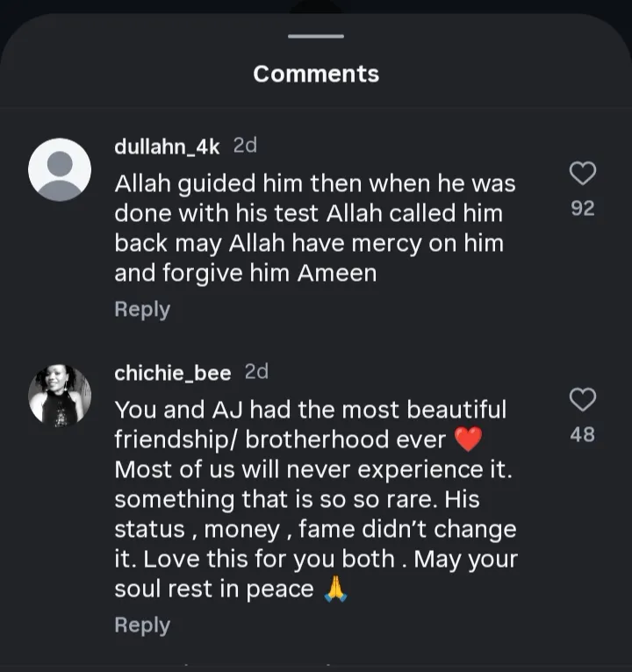
Task: Like chichie_bee's comment with the heart
Action: click(x=583, y=400)
